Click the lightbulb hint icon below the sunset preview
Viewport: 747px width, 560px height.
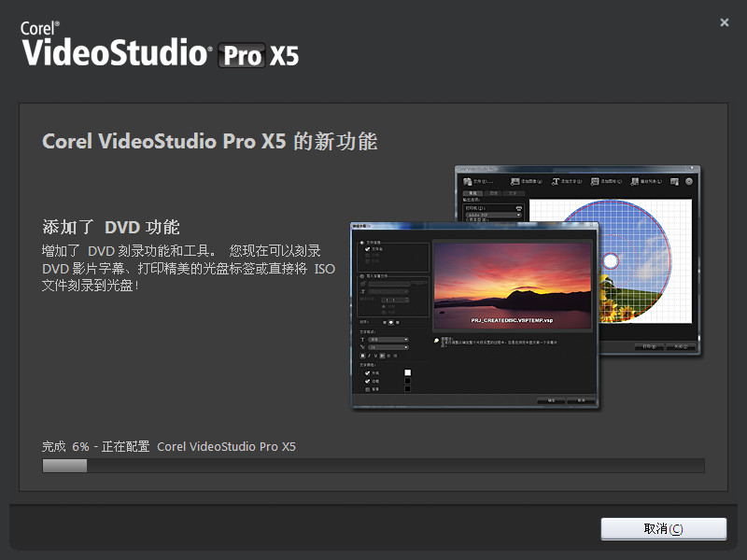(437, 340)
